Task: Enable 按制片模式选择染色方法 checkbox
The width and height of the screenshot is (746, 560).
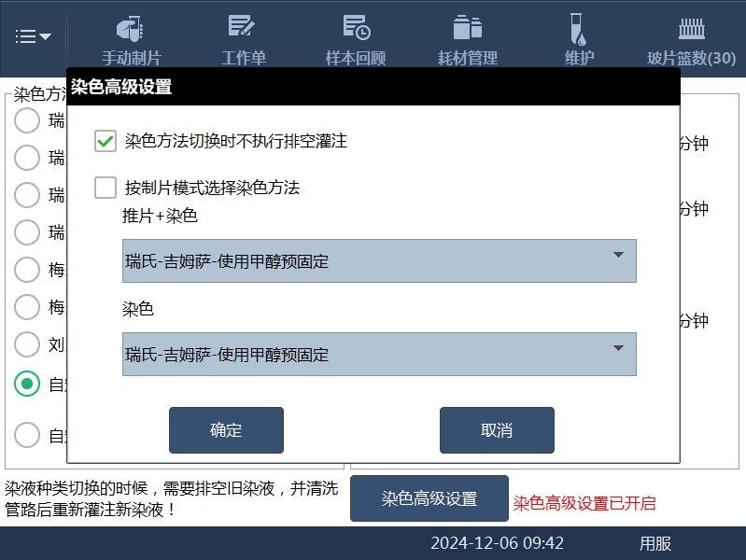Action: tap(106, 188)
